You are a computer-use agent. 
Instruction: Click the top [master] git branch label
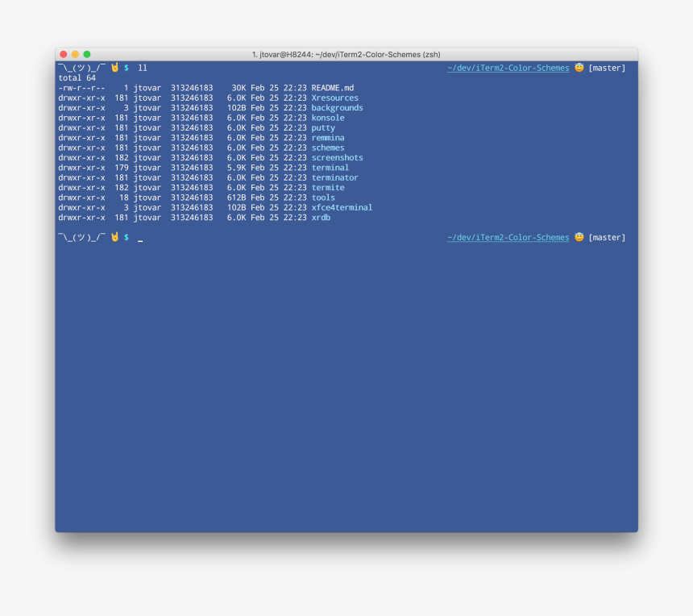(607, 68)
